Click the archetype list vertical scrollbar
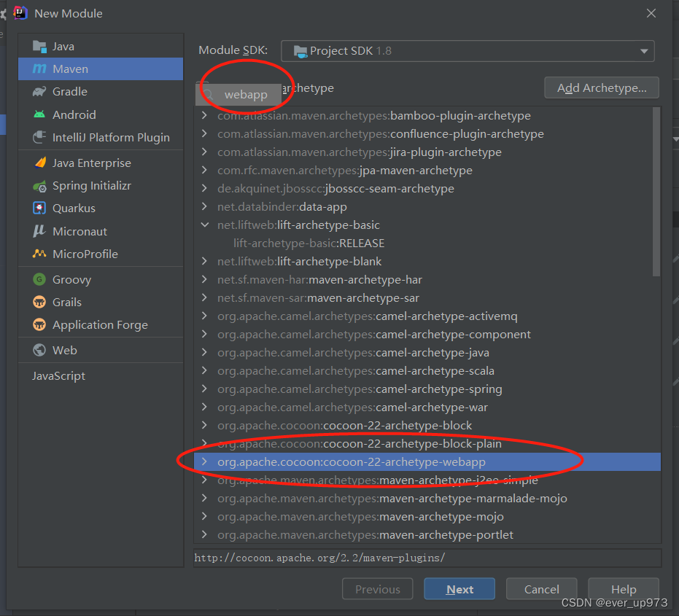 pyautogui.click(x=656, y=191)
